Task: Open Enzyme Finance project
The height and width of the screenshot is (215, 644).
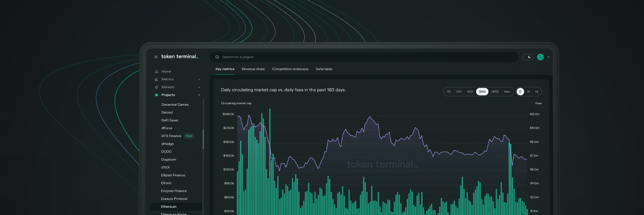Action: pyautogui.click(x=174, y=191)
